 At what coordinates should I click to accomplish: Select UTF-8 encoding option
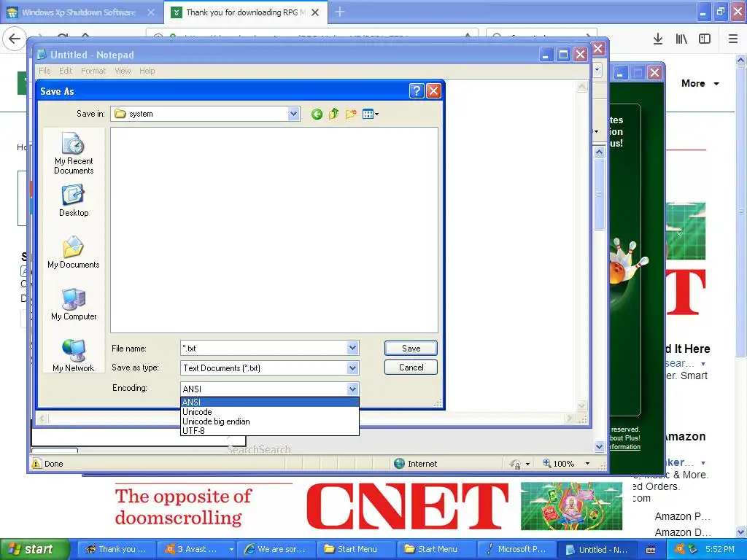[270, 430]
